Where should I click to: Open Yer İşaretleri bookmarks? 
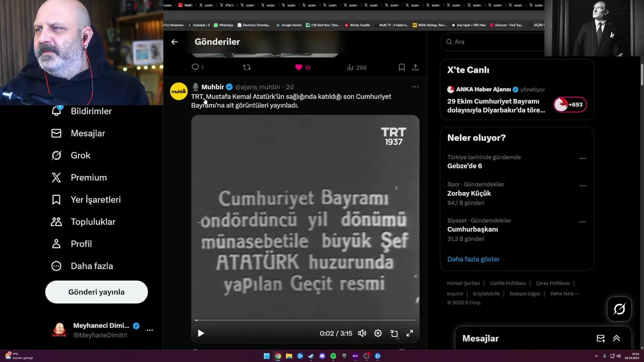(86, 200)
